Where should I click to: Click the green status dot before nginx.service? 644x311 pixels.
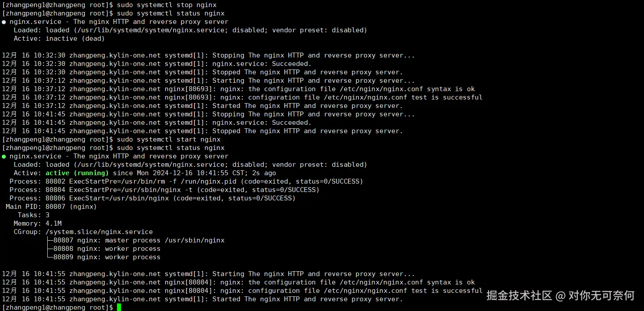(4, 156)
